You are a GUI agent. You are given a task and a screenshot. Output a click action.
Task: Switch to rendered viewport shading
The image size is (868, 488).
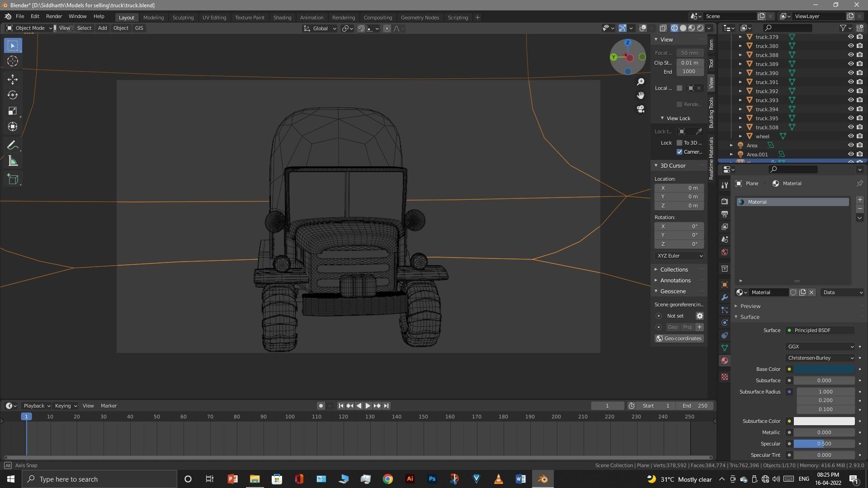[700, 28]
